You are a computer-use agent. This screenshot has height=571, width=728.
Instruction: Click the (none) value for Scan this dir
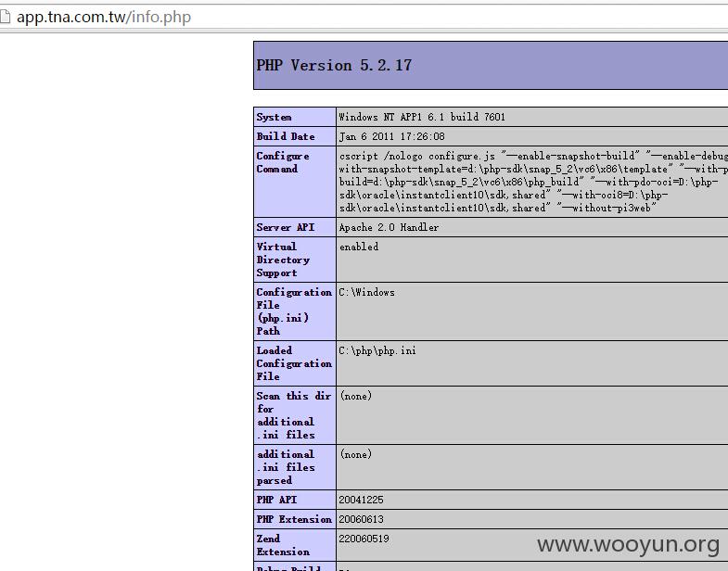[356, 397]
